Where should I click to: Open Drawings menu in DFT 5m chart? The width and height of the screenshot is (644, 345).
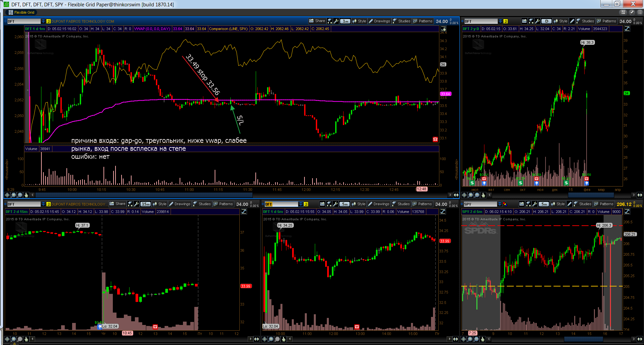(379, 204)
